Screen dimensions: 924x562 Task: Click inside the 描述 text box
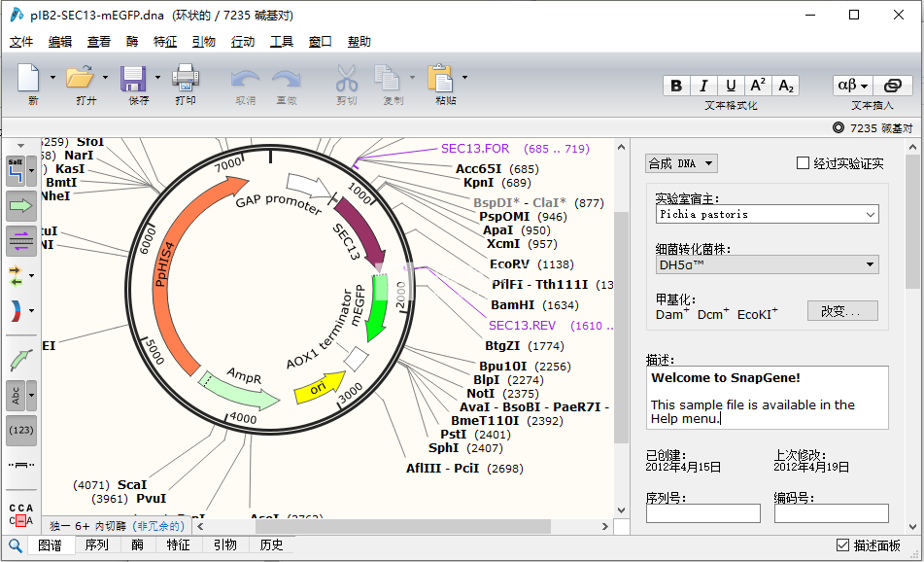(x=768, y=398)
